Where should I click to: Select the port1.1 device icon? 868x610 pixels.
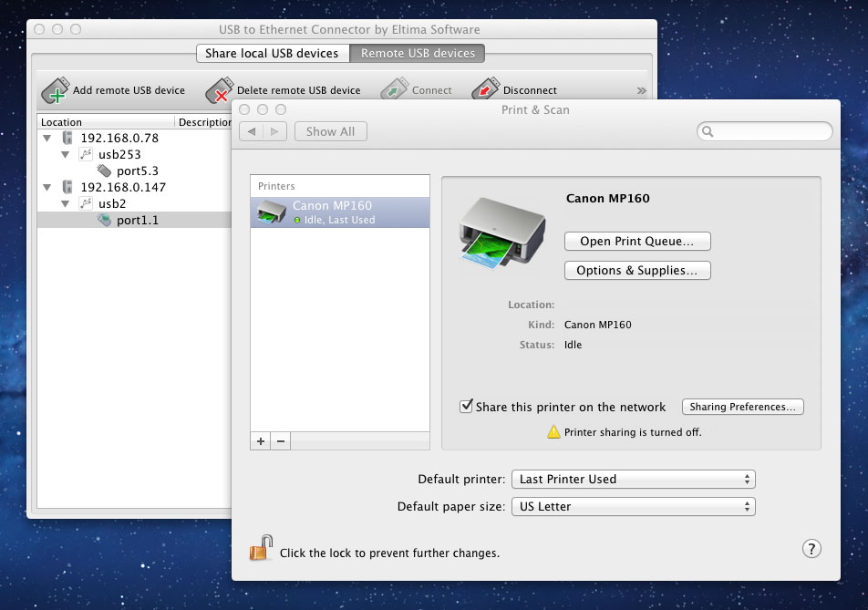point(104,220)
